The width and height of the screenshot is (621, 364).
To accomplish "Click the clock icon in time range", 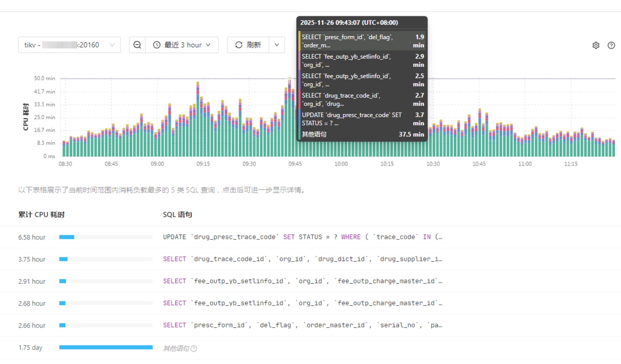I will 157,45.
